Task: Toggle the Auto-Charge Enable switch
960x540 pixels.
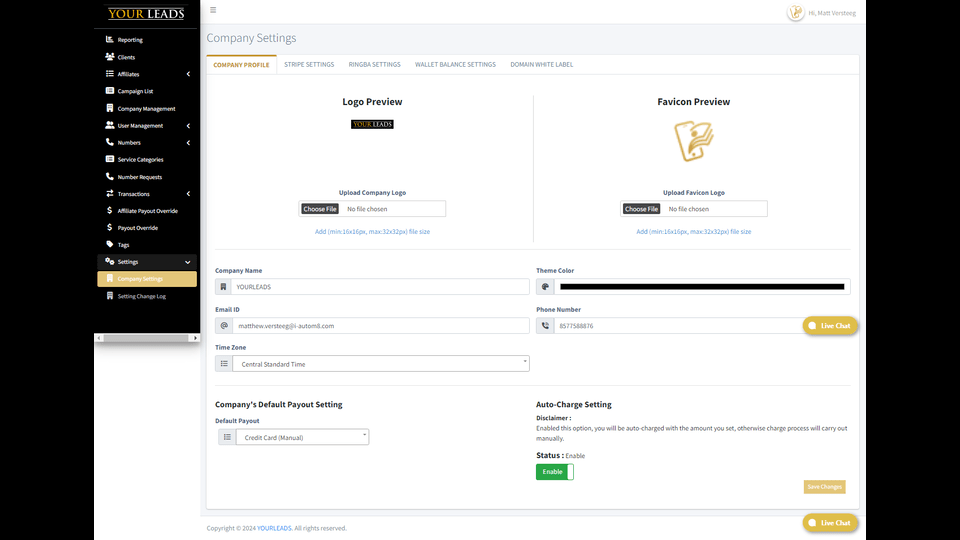Action: coord(555,471)
